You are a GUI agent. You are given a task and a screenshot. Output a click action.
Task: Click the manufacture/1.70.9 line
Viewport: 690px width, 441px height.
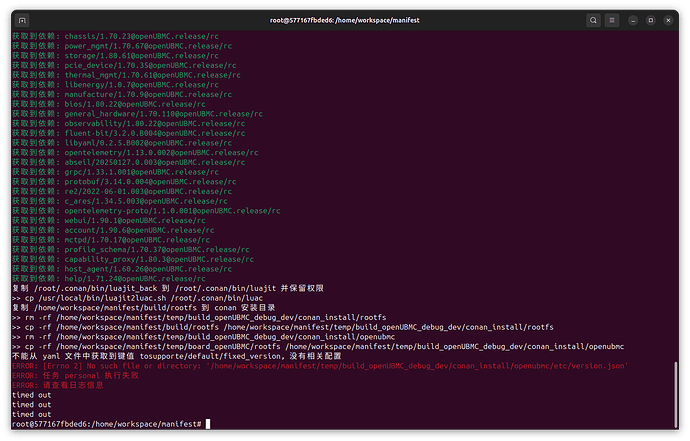(x=122, y=94)
